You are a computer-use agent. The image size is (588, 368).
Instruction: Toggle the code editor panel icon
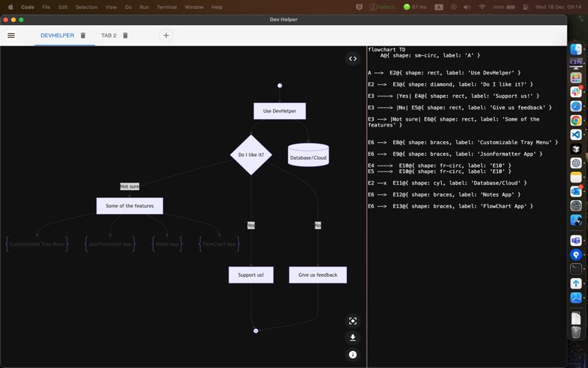pos(353,59)
